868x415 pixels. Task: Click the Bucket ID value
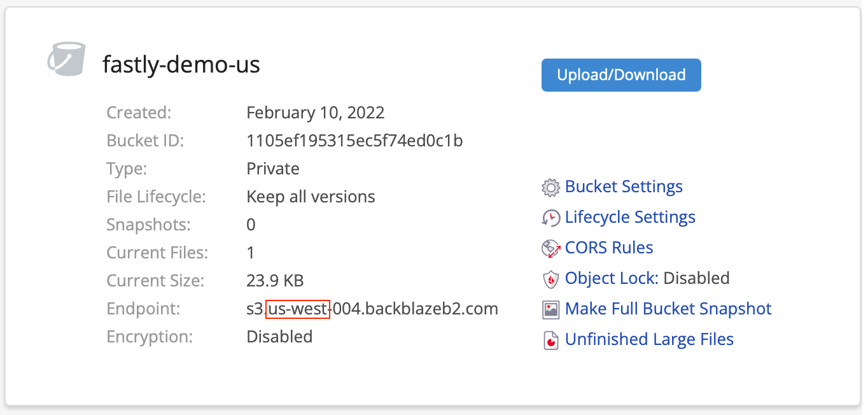tap(354, 140)
